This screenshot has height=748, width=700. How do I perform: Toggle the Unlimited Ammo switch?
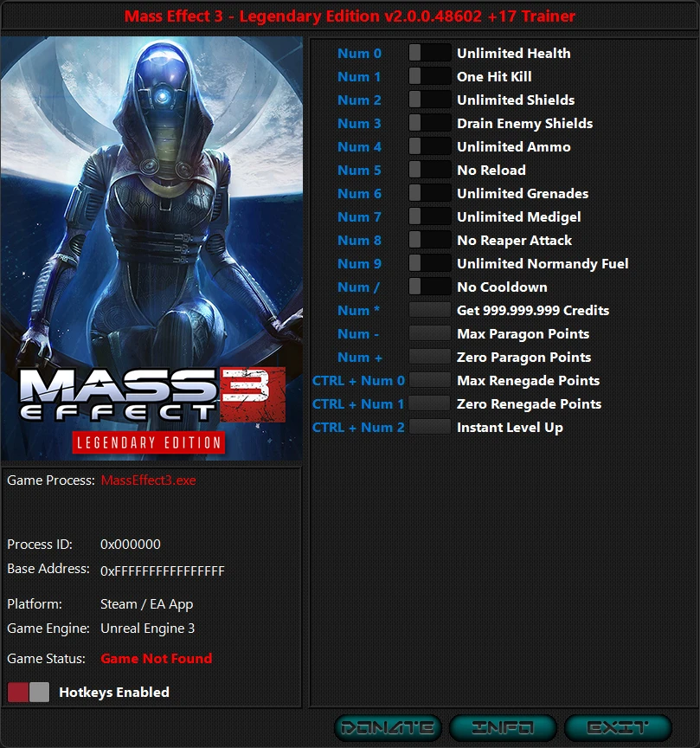(x=430, y=146)
